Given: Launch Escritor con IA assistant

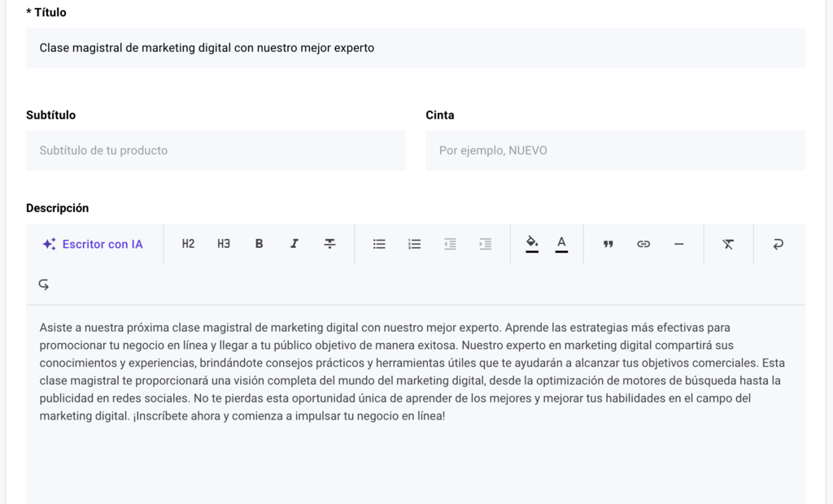Looking at the screenshot, I should 92,243.
